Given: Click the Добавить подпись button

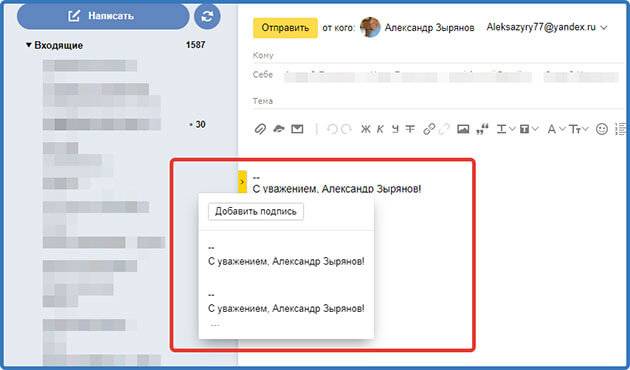Looking at the screenshot, I should point(256,211).
